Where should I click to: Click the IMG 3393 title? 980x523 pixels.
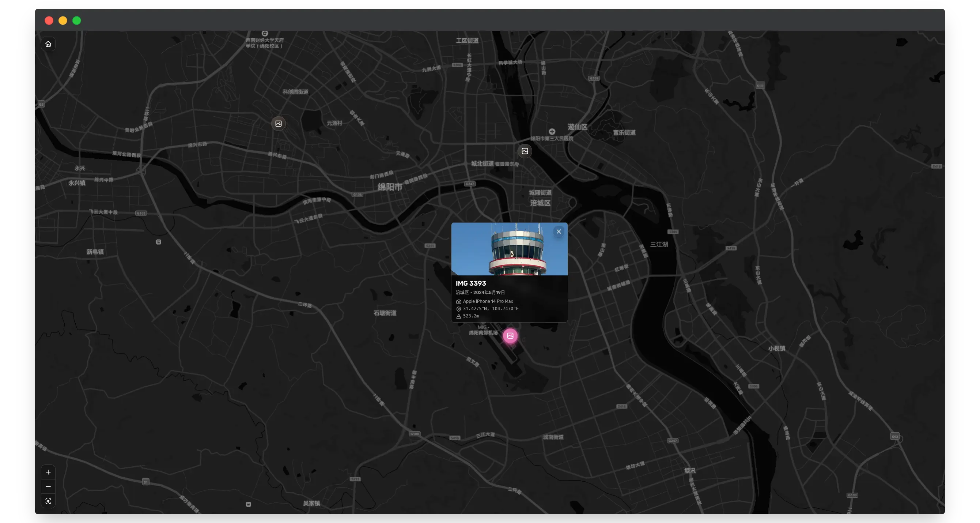470,283
